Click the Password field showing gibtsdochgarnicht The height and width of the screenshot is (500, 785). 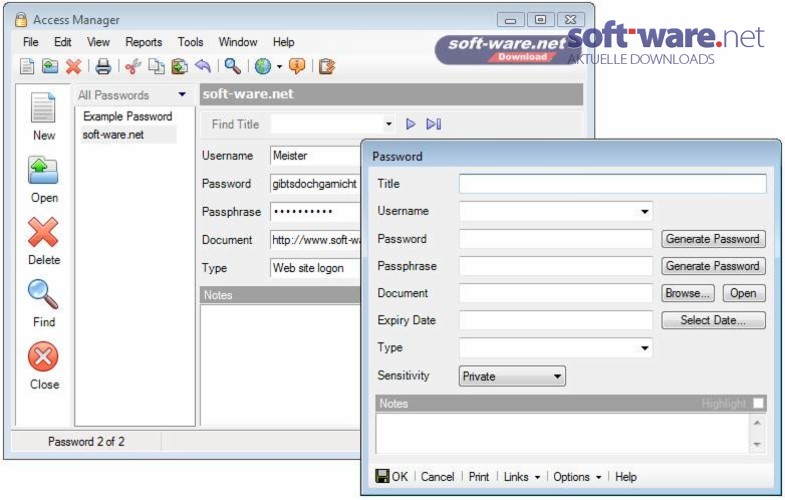[315, 184]
